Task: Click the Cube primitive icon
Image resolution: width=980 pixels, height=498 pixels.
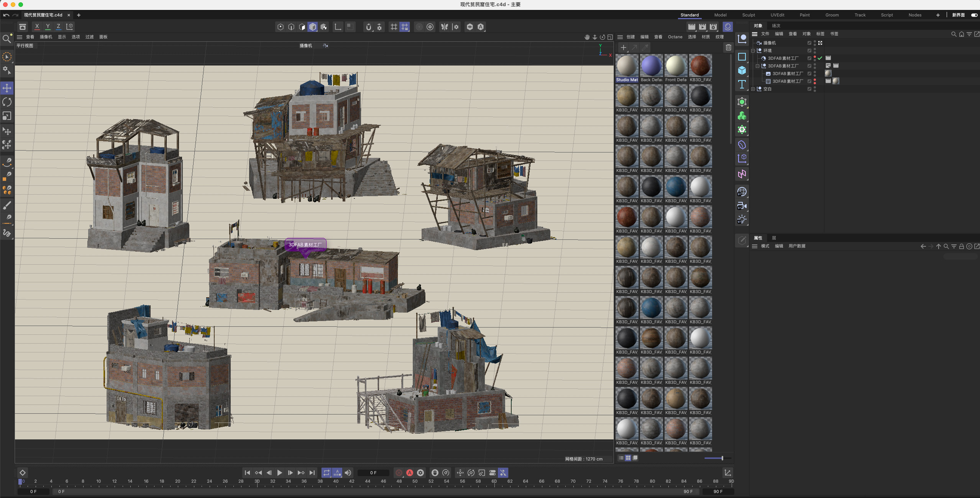Action: (x=742, y=70)
